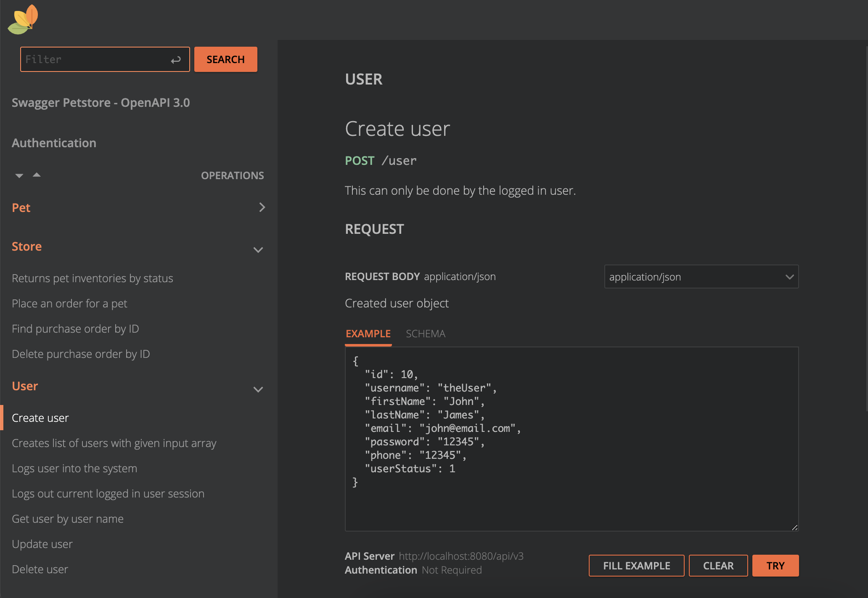Click the RapiDoc leaf logo
868x598 pixels.
click(23, 19)
